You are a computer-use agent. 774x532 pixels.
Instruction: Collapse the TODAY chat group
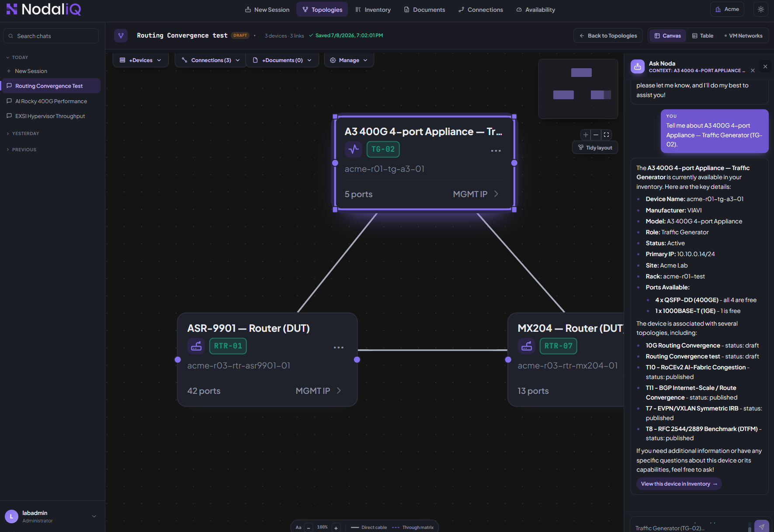click(x=17, y=57)
